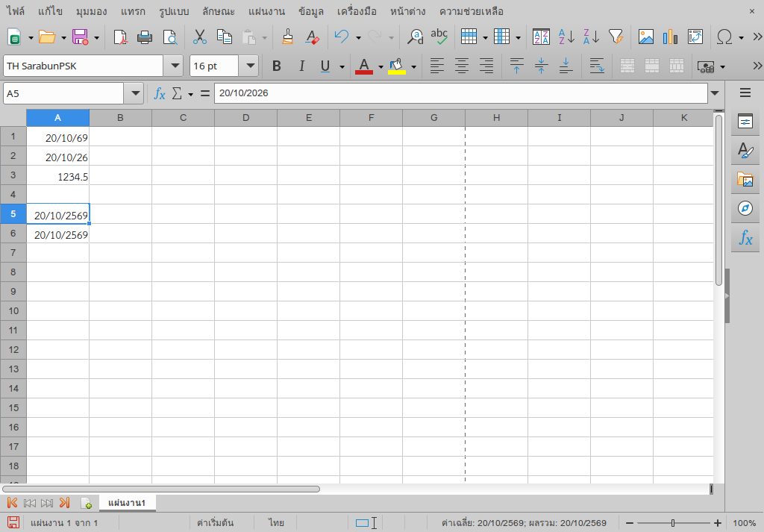Open the แทรก menu
The image size is (764, 532).
click(133, 11)
